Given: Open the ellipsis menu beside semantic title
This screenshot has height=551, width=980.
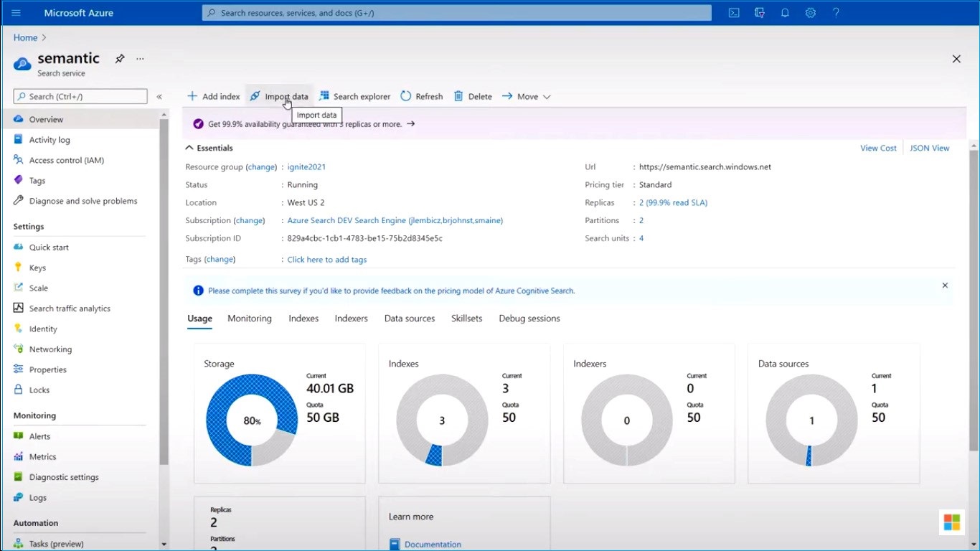Looking at the screenshot, I should [140, 59].
